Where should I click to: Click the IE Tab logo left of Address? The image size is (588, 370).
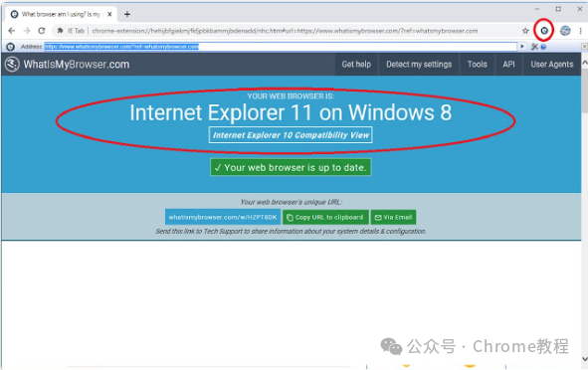[x=11, y=47]
